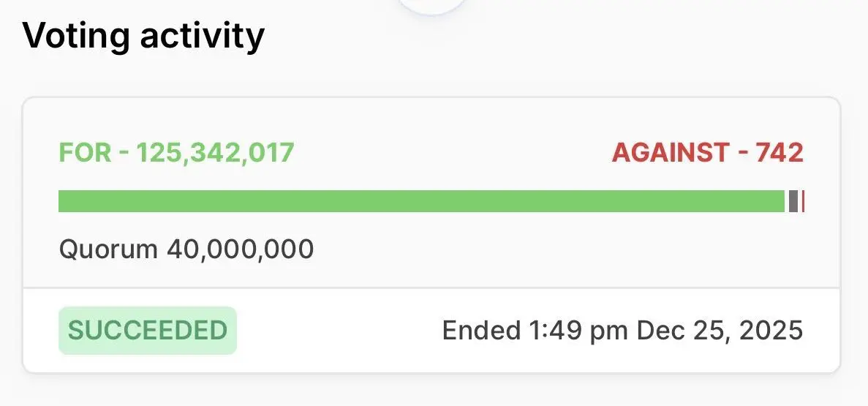Click the divider line above the SUCCEEDED badge

431,288
